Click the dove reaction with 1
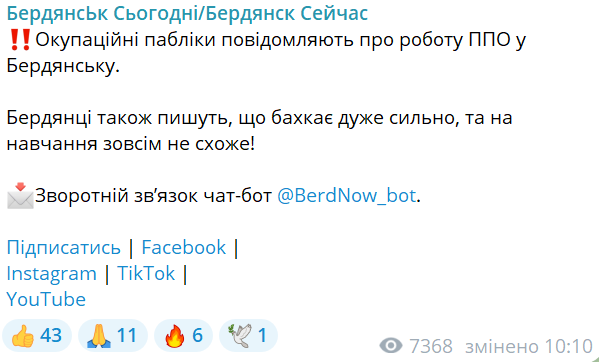 coord(248,336)
